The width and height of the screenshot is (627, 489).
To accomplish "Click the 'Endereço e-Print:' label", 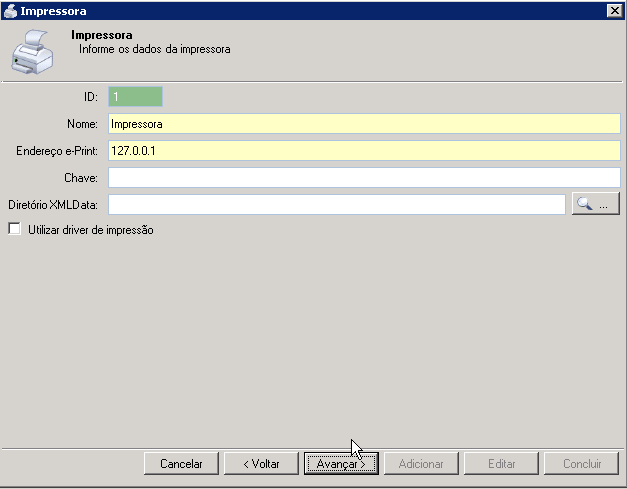I will click(57, 151).
